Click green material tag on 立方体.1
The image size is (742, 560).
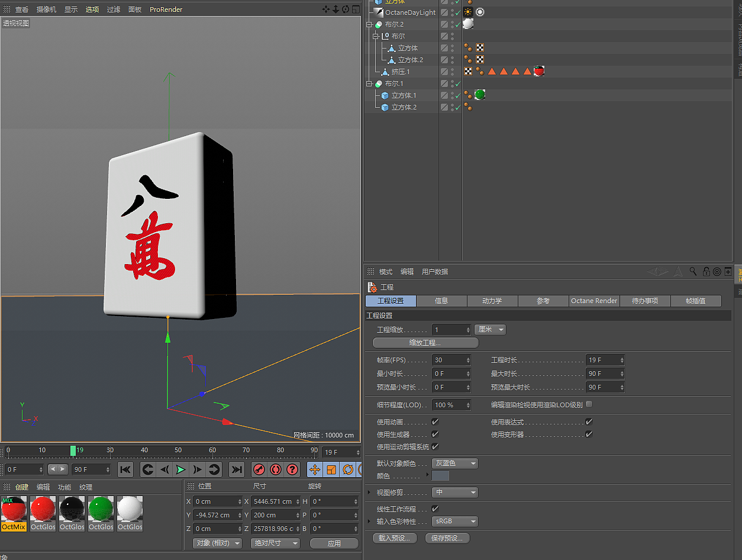pyautogui.click(x=480, y=95)
